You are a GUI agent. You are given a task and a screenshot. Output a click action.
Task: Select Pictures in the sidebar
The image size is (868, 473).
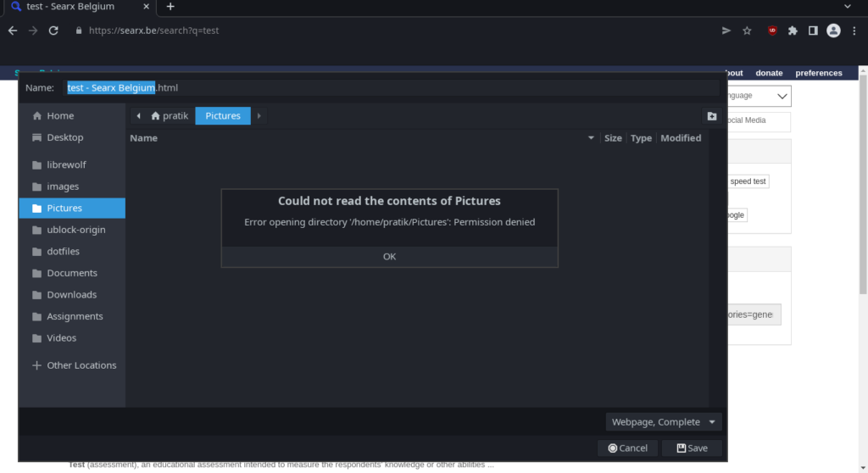[72, 208]
